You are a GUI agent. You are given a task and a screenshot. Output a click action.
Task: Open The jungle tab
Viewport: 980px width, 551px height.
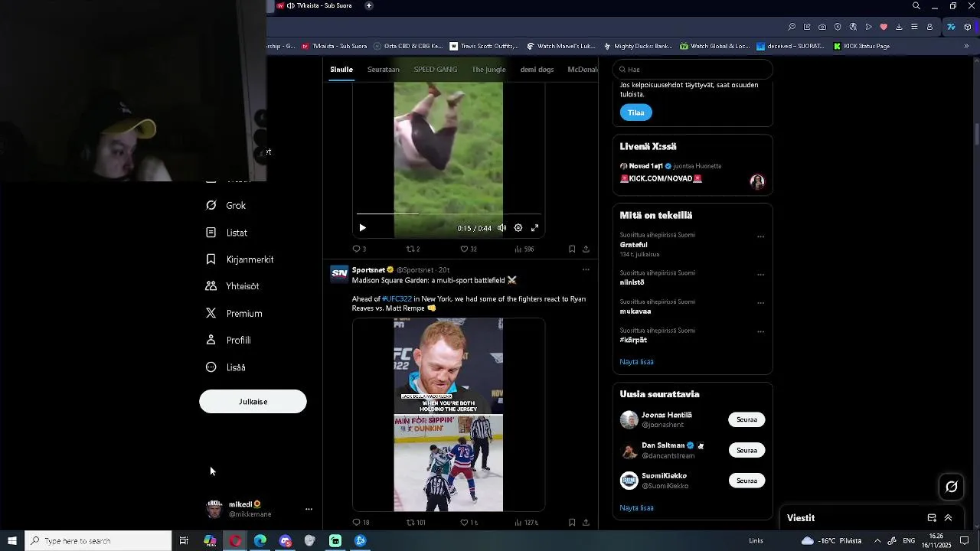click(x=488, y=70)
